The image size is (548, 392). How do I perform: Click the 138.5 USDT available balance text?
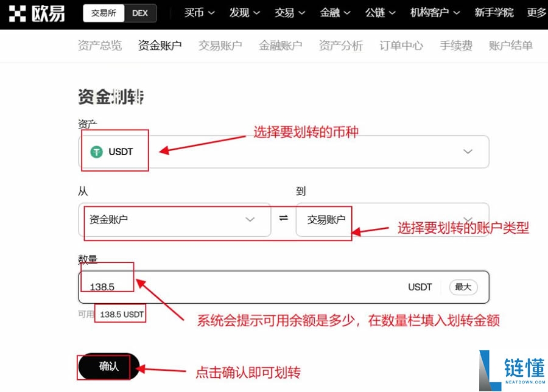[x=120, y=314]
